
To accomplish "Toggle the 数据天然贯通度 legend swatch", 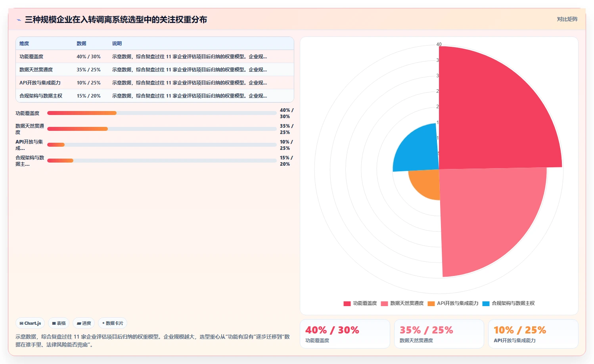I will (x=384, y=303).
